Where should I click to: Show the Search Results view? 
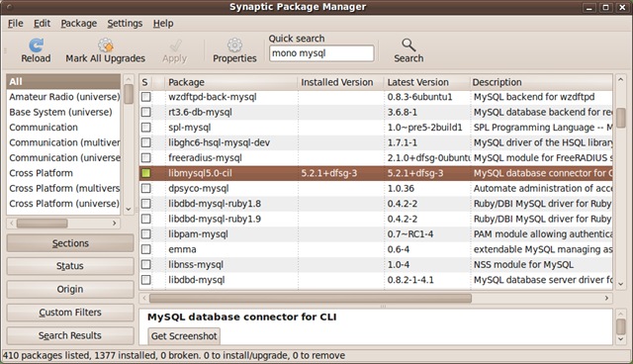click(70, 335)
